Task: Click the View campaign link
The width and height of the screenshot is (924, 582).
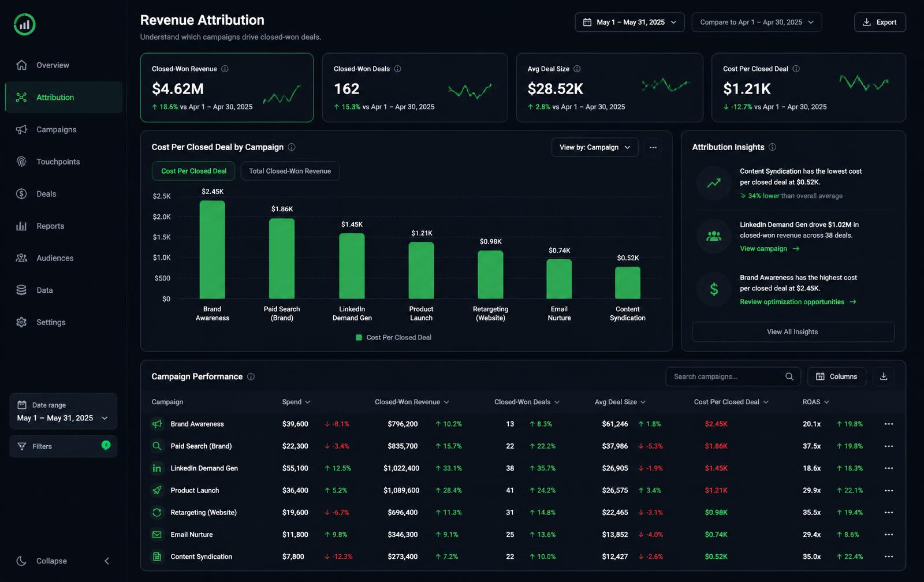Action: [x=770, y=249]
